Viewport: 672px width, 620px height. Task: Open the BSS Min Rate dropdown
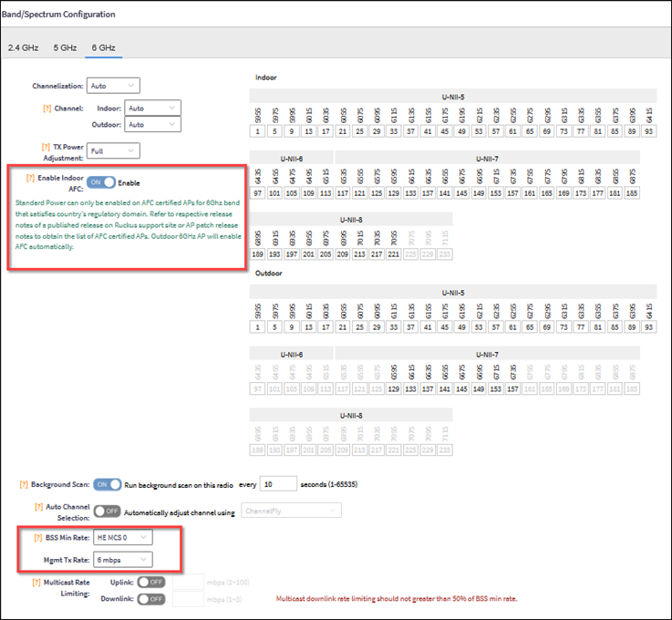click(122, 537)
